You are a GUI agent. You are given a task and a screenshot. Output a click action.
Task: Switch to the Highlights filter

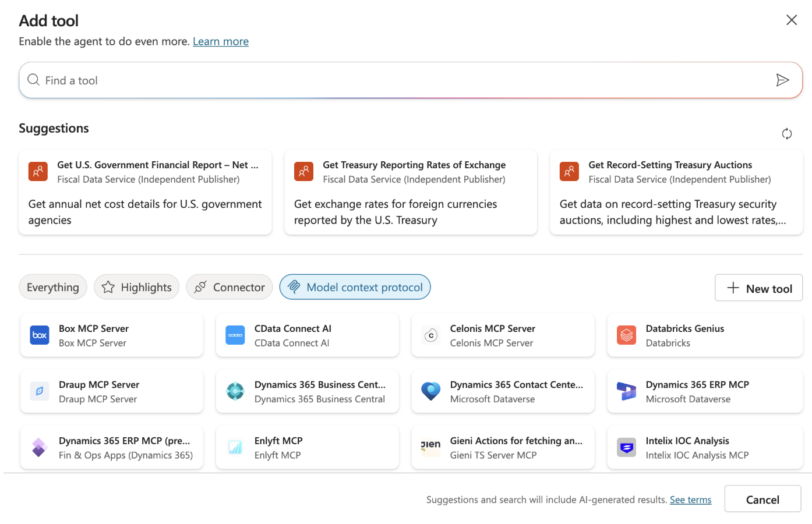[x=137, y=287]
